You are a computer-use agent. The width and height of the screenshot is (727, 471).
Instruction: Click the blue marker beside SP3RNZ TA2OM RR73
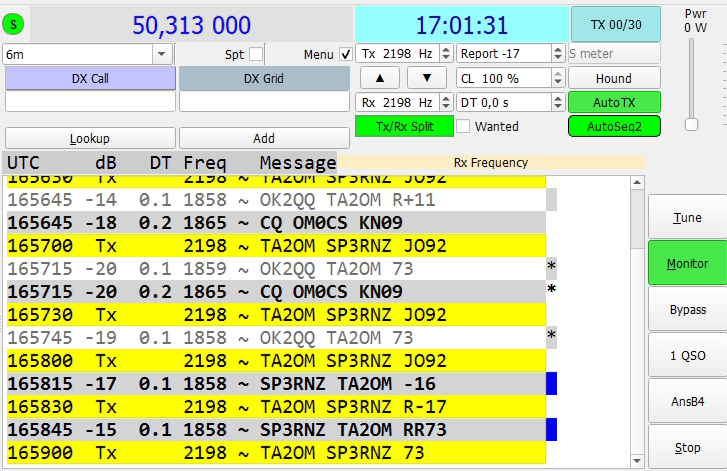[551, 429]
